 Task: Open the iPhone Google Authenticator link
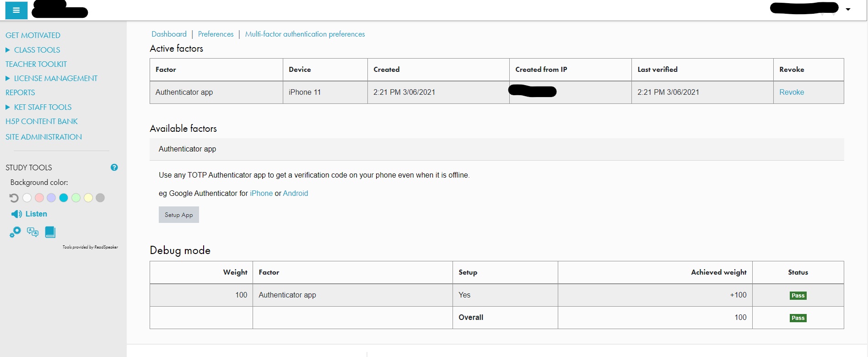[261, 193]
